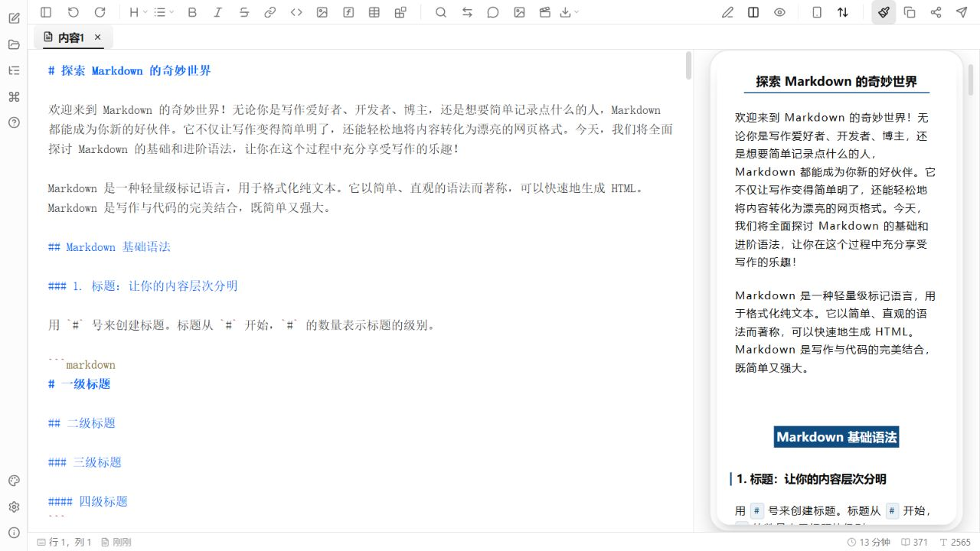Open the components widget icon
This screenshot has height=551, width=980.
click(x=400, y=12)
